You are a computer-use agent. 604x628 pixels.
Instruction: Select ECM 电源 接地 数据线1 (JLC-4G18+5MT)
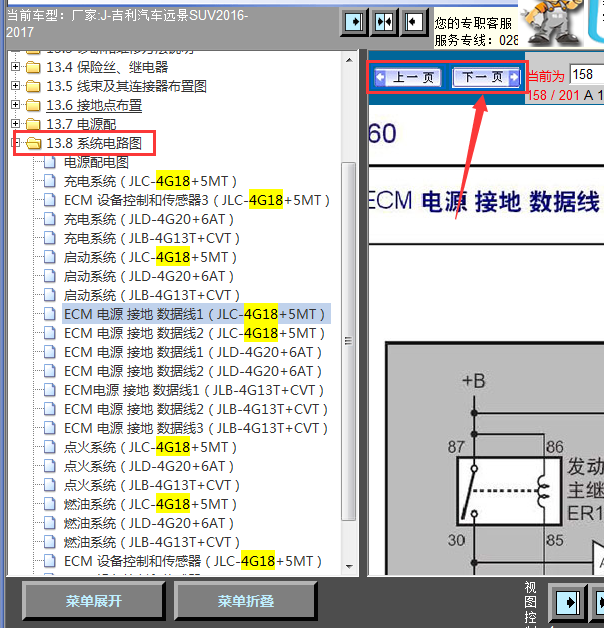pos(194,314)
